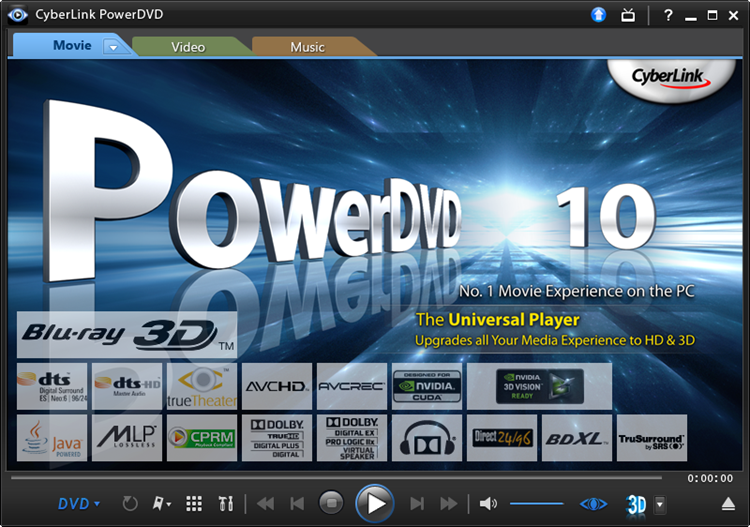The image size is (750, 527).
Task: Click the dts Digital Surround logo
Action: click(52, 386)
